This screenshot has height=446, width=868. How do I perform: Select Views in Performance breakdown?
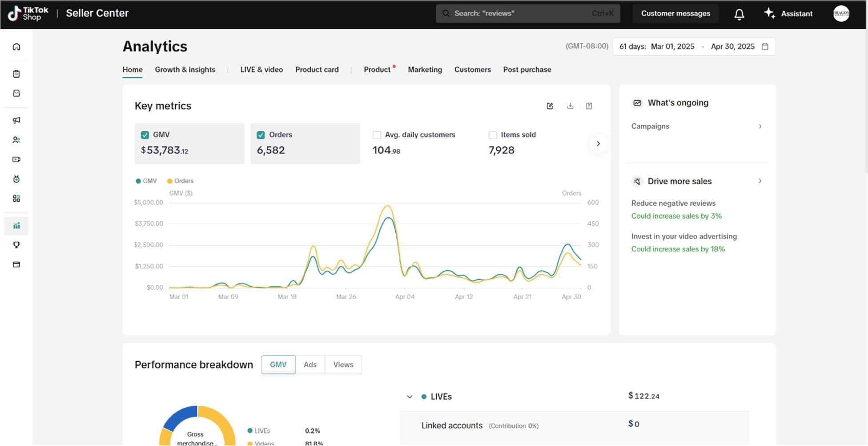click(x=343, y=365)
